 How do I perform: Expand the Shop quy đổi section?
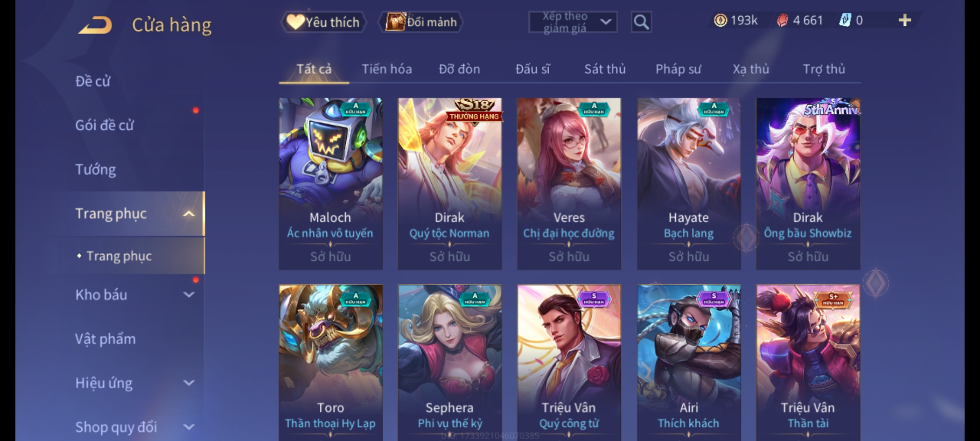[x=189, y=427]
